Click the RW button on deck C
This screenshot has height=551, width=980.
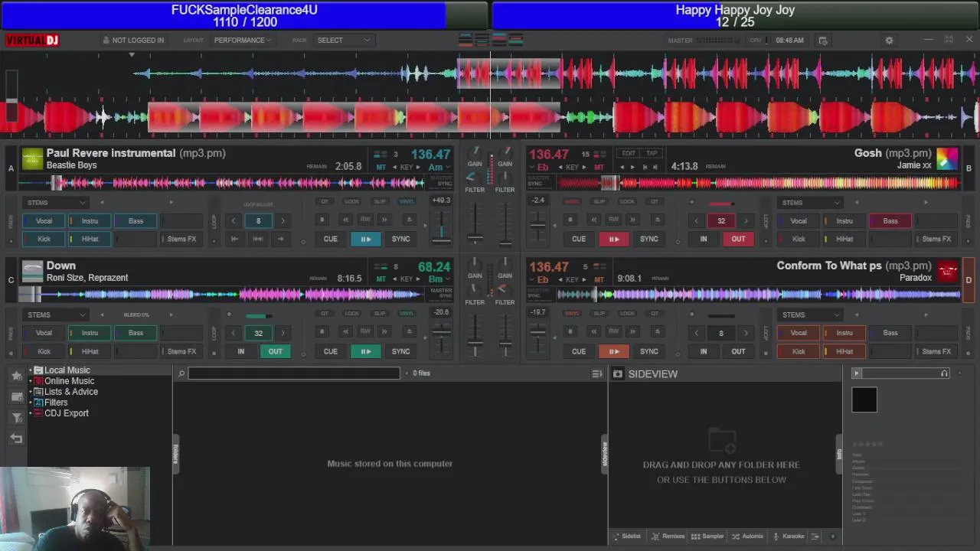tap(365, 331)
